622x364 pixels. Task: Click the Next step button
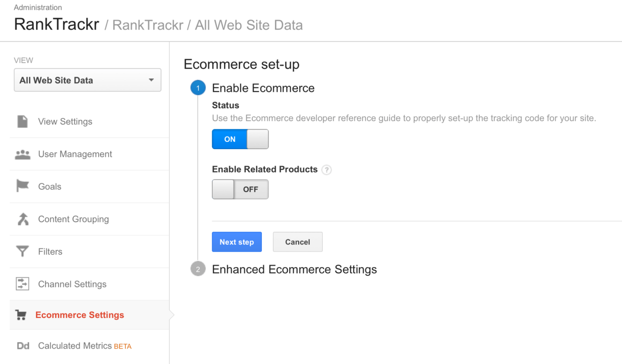[237, 242]
